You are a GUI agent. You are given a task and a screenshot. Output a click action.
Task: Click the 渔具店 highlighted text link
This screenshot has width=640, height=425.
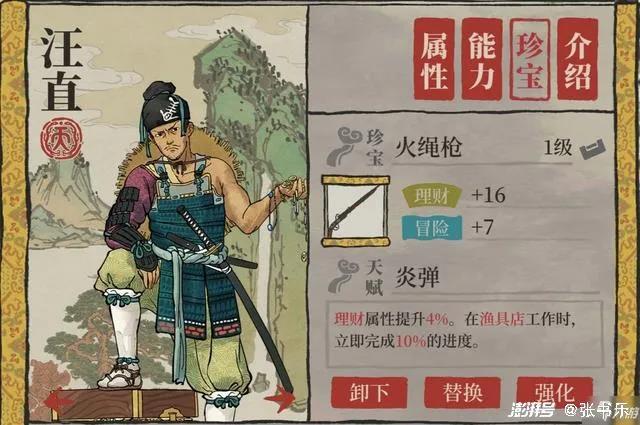[x=502, y=318]
